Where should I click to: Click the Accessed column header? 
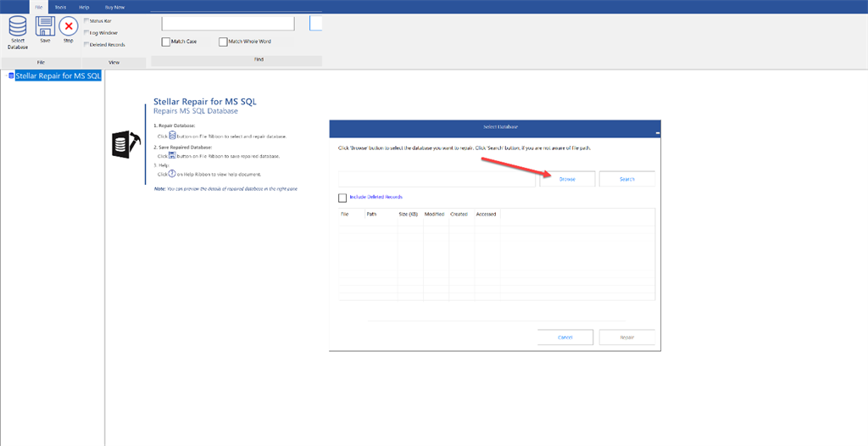(486, 214)
